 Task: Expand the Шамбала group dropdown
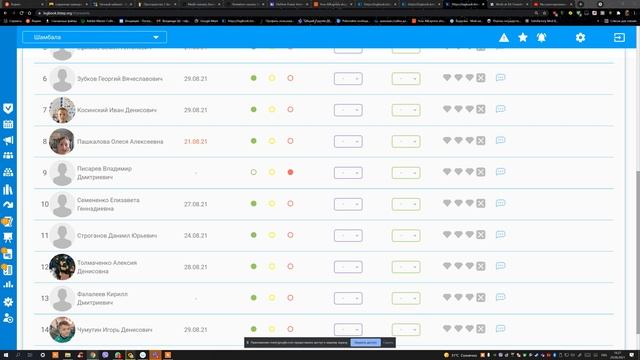(94, 37)
